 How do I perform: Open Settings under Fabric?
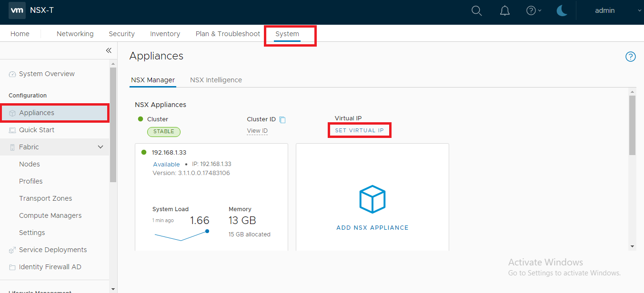[32, 233]
